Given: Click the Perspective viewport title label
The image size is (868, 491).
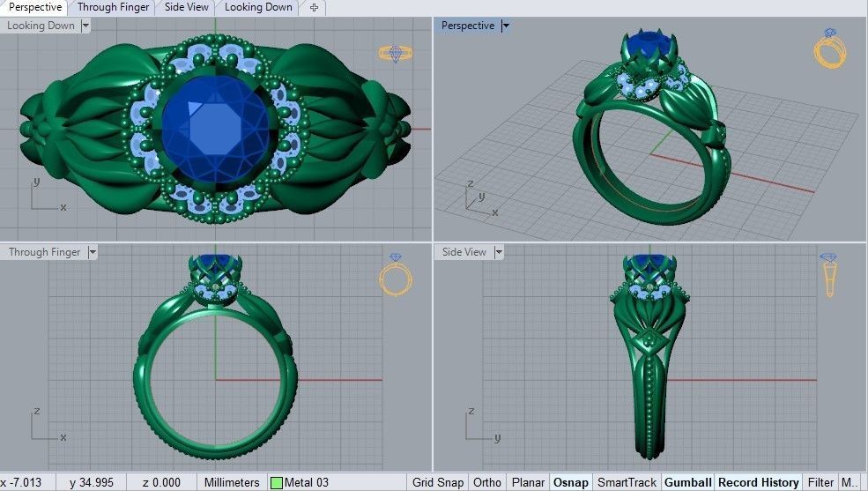Looking at the screenshot, I should click(x=468, y=26).
